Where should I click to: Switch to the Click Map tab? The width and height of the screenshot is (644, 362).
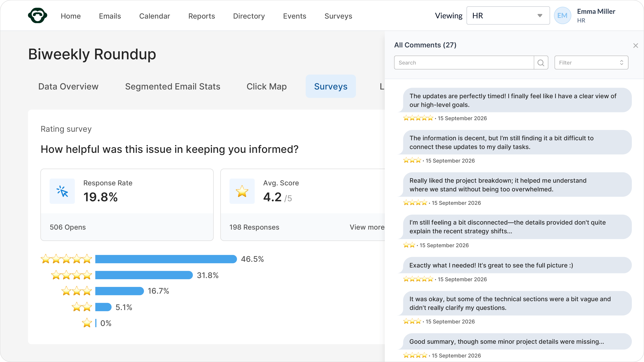pos(266,86)
